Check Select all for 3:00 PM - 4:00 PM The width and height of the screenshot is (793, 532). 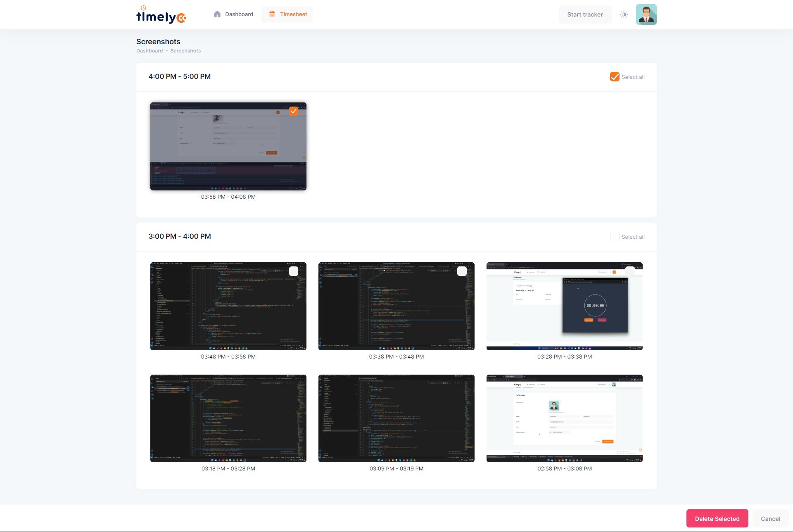[615, 237]
